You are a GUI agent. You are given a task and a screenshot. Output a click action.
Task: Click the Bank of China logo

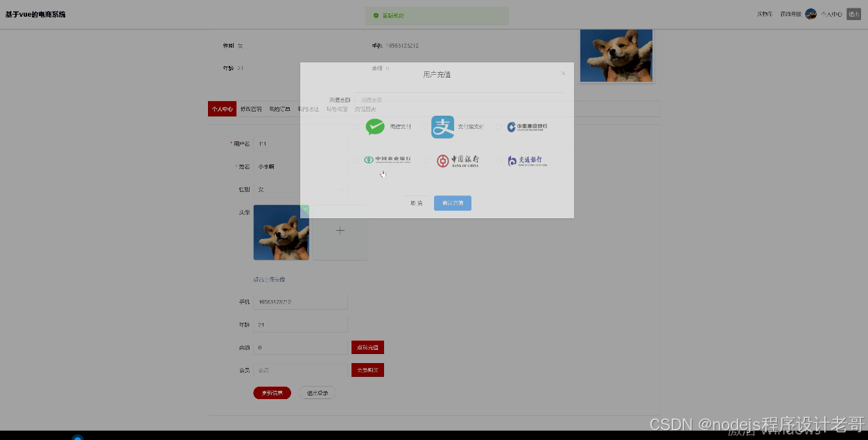(458, 161)
